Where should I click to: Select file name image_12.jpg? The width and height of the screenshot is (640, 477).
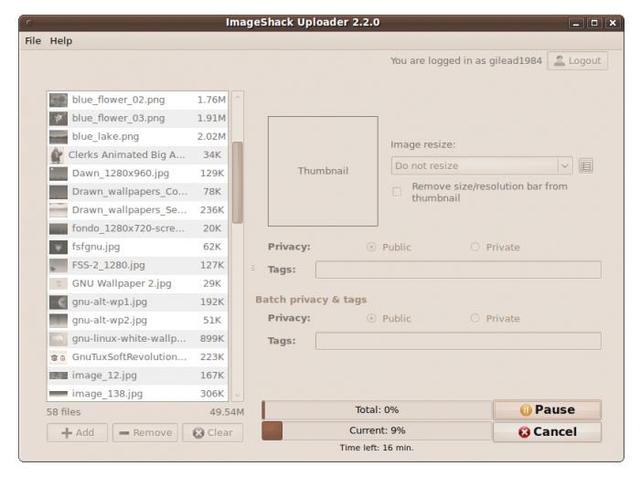(x=104, y=375)
